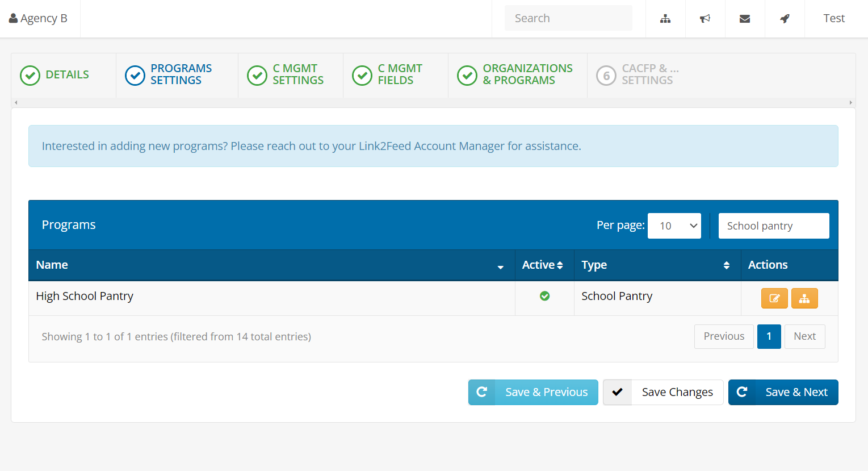Edit the High School Pantry program
This screenshot has height=471, width=868.
(774, 298)
